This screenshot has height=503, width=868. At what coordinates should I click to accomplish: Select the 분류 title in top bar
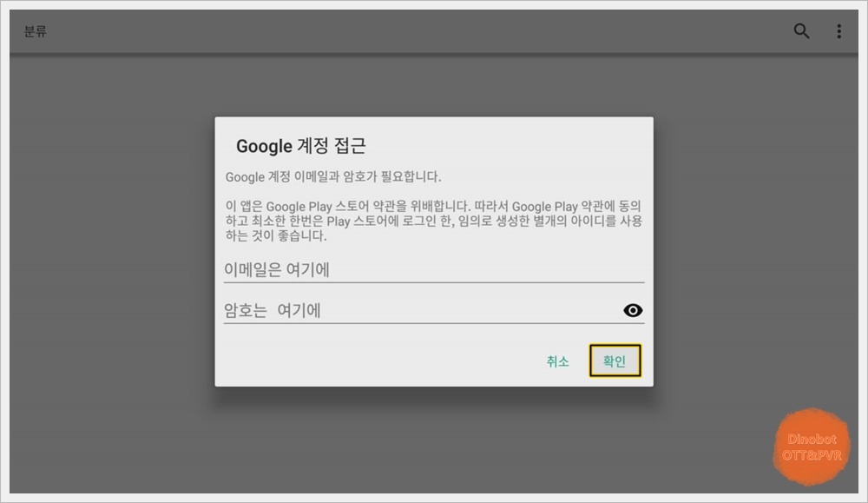coord(36,31)
